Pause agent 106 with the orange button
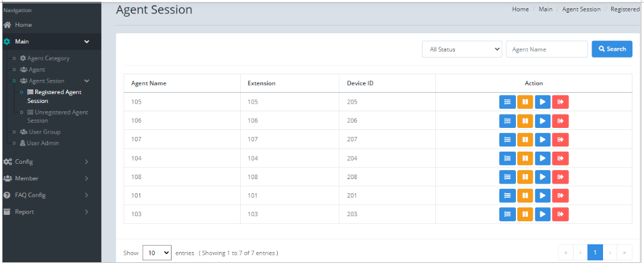This screenshot has height=268, width=644. [525, 120]
